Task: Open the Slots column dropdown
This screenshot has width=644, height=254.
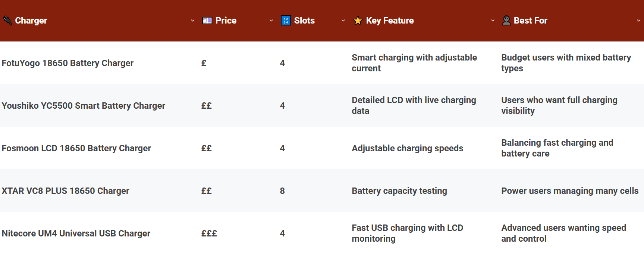Action: pyautogui.click(x=343, y=21)
